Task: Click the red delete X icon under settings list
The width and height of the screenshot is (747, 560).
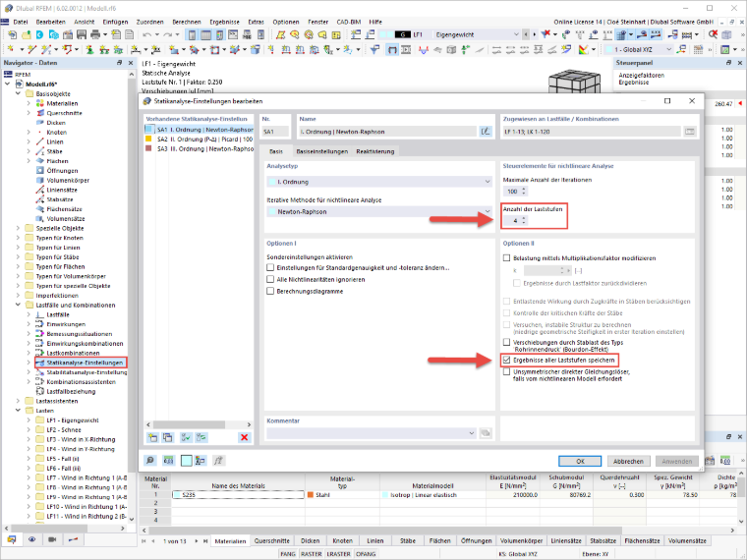Action: tap(245, 437)
